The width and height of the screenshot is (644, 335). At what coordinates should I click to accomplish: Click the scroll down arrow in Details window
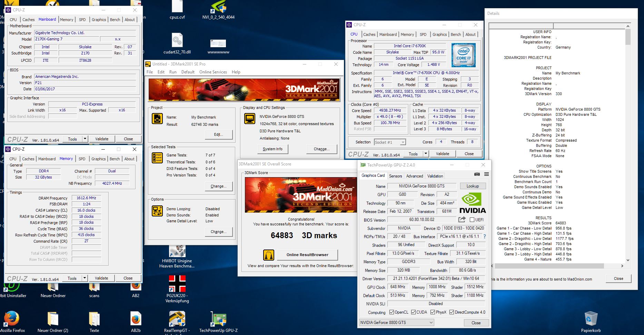click(628, 260)
